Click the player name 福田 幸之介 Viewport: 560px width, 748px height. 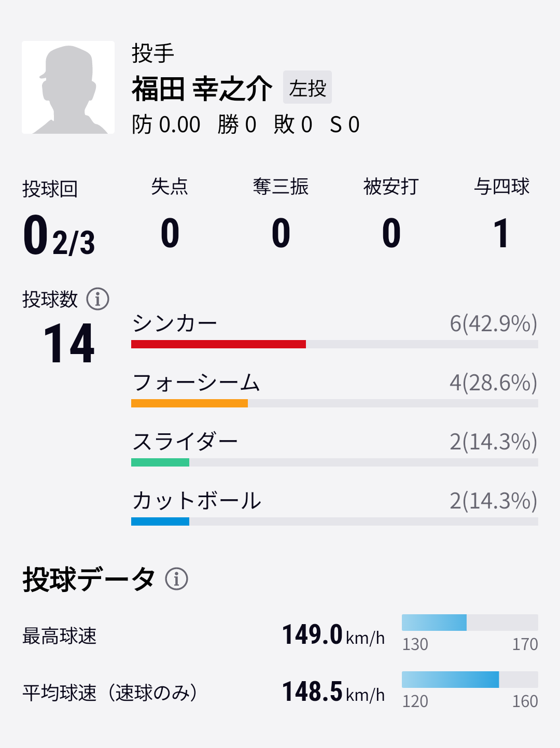point(202,88)
